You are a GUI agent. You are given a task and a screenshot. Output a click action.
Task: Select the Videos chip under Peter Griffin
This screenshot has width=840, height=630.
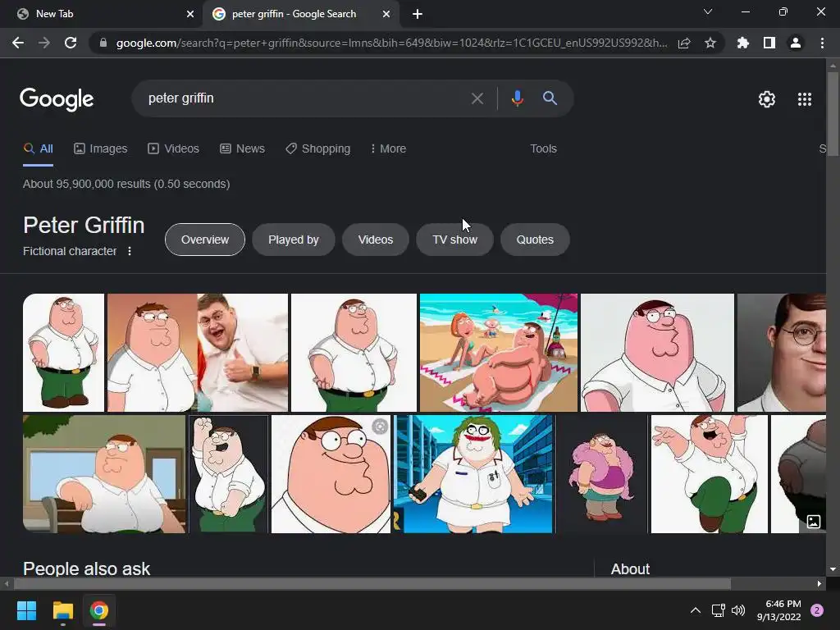tap(376, 240)
